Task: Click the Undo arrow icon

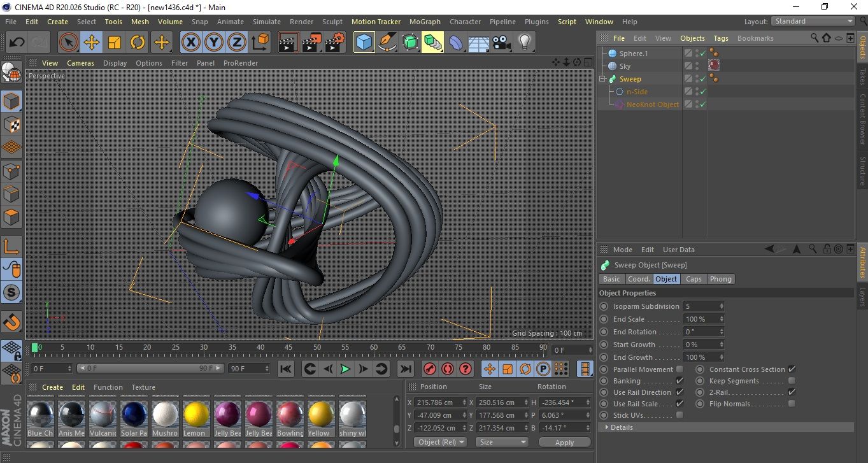Action: click(x=17, y=43)
